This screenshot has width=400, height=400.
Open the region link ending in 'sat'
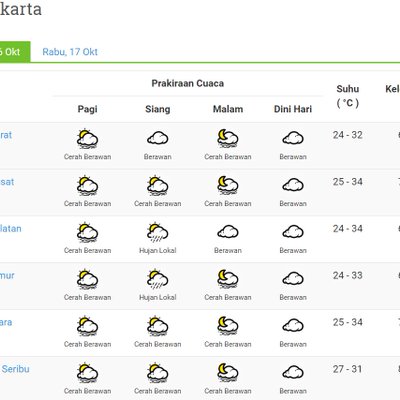point(7,182)
